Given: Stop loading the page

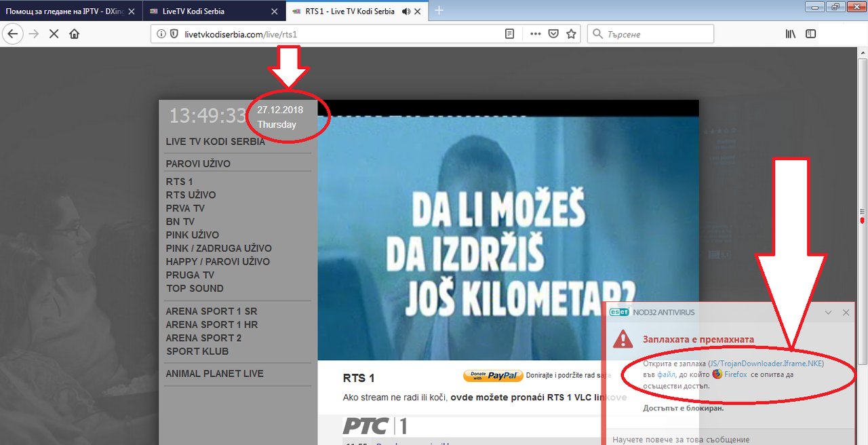Looking at the screenshot, I should (54, 34).
